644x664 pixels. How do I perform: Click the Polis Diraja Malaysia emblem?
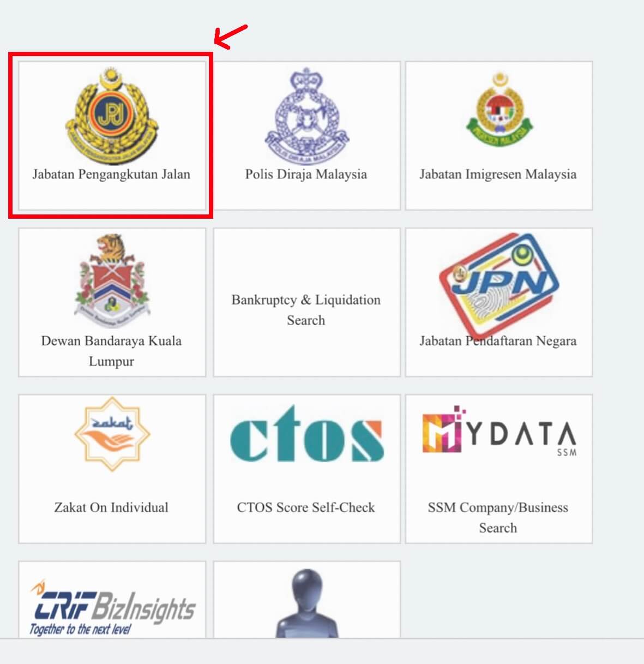point(306,115)
